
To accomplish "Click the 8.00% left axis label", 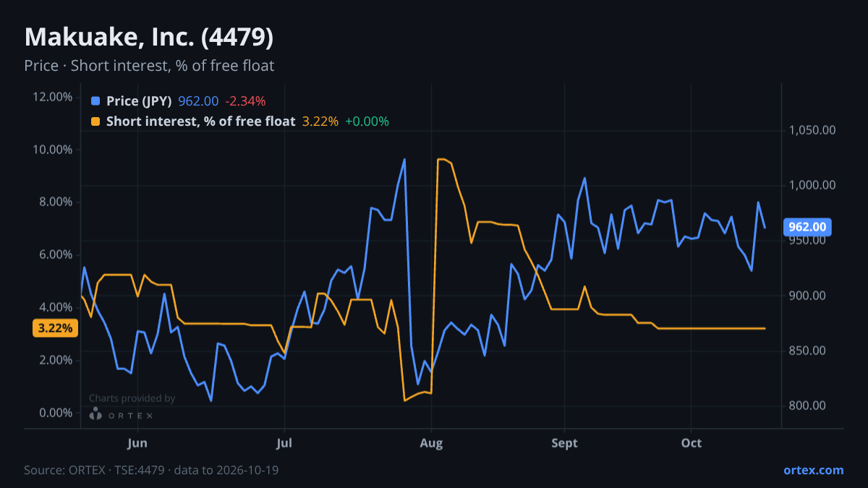I will pos(56,202).
